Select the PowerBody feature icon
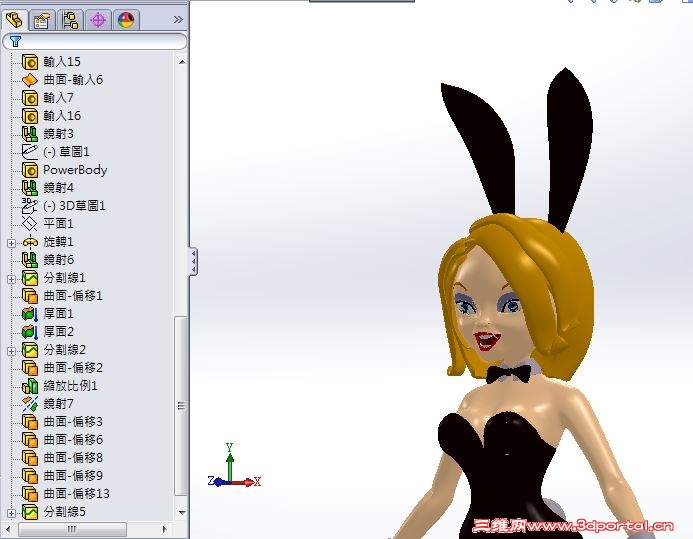 pyautogui.click(x=30, y=170)
